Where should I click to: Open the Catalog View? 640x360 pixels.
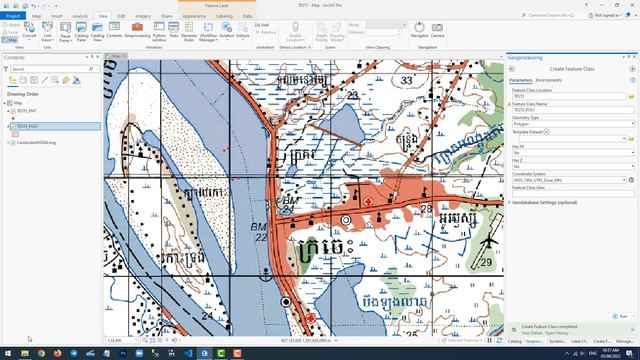(98, 32)
